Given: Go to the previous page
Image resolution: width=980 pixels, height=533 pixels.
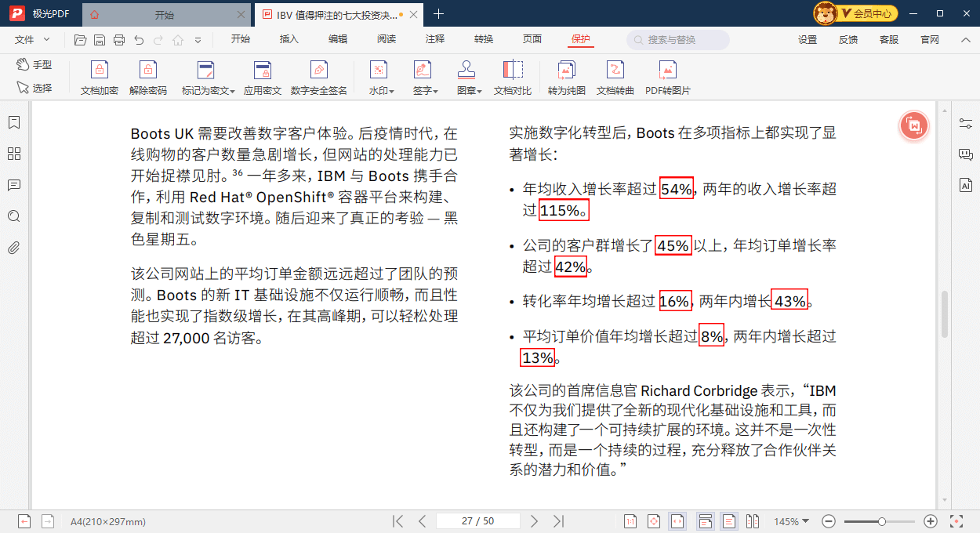Looking at the screenshot, I should 422,521.
